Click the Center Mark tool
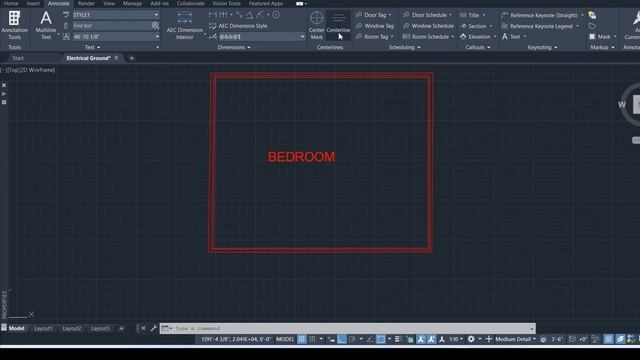This screenshot has width=640, height=360. pos(316,25)
